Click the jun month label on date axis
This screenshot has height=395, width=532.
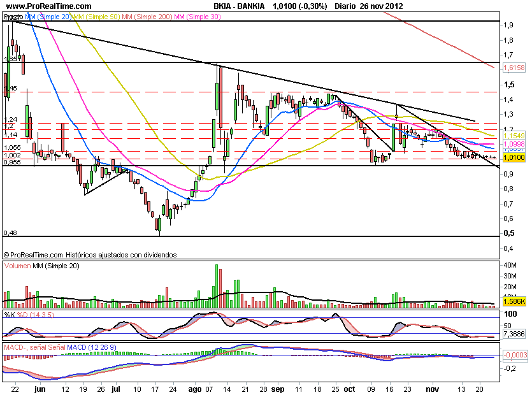pyautogui.click(x=40, y=389)
